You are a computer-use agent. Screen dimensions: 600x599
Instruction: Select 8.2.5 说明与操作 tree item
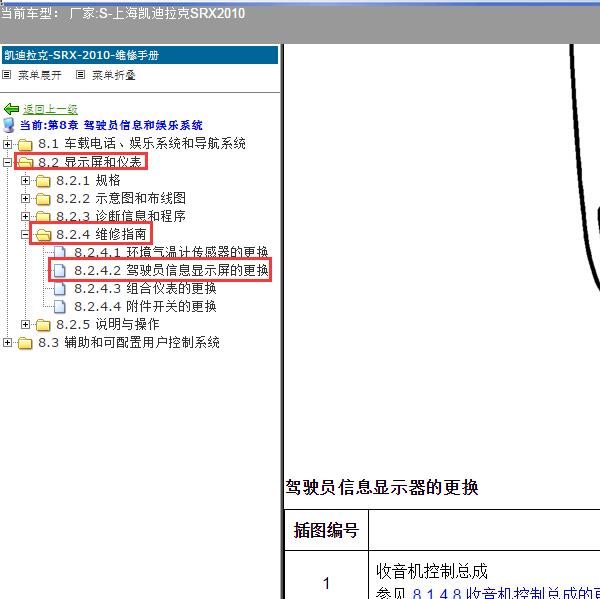(x=108, y=324)
